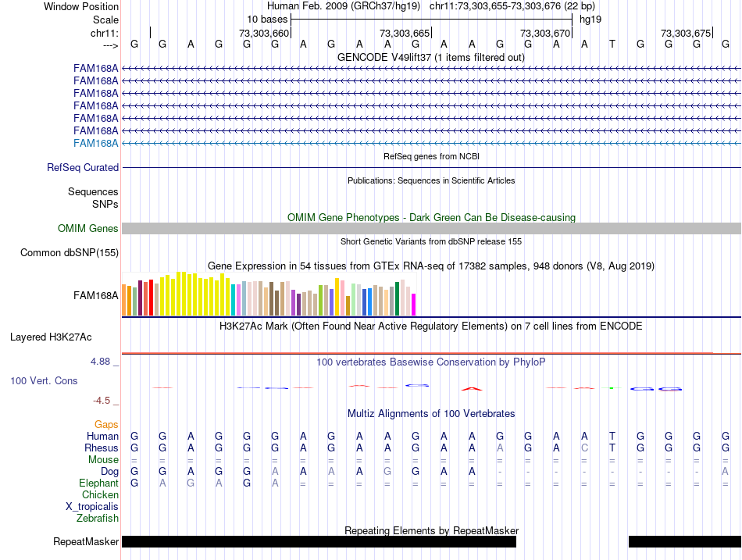Click Repeating Elements by RepeatMasker title

[431, 530]
